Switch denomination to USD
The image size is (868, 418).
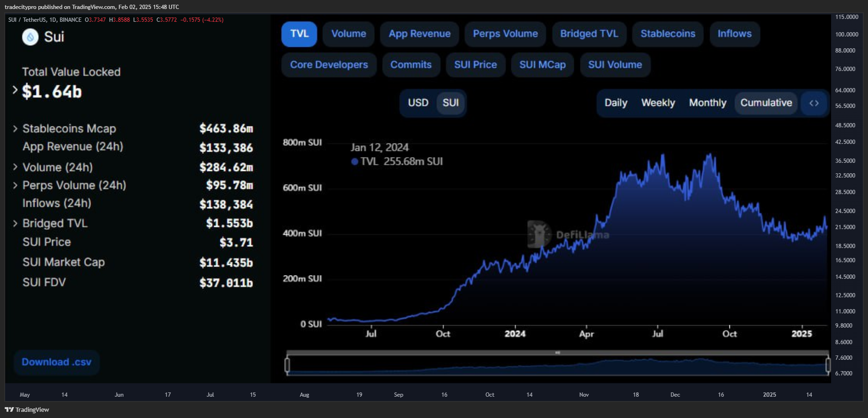click(418, 103)
